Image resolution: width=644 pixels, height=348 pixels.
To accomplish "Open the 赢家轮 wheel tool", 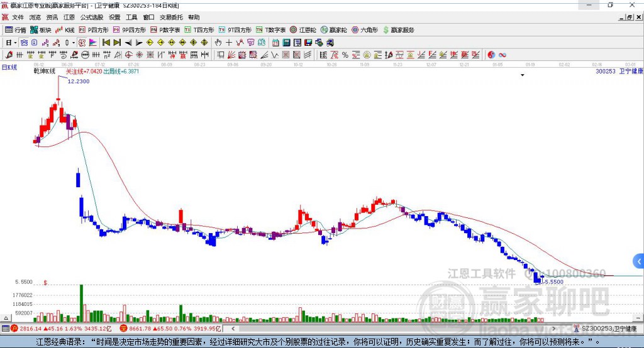I will [334, 30].
